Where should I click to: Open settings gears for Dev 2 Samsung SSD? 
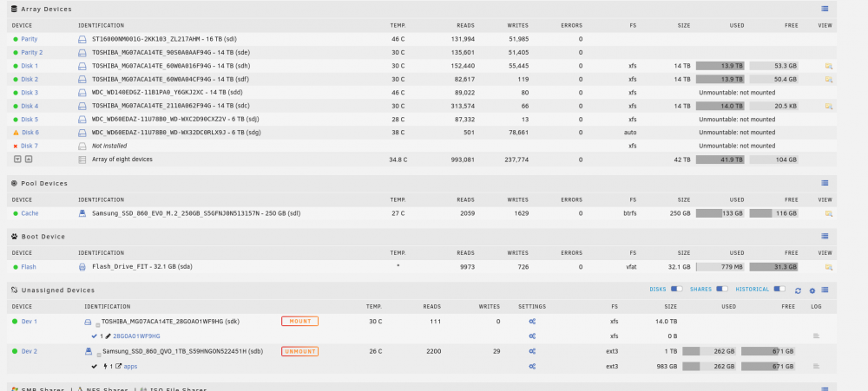(x=532, y=351)
